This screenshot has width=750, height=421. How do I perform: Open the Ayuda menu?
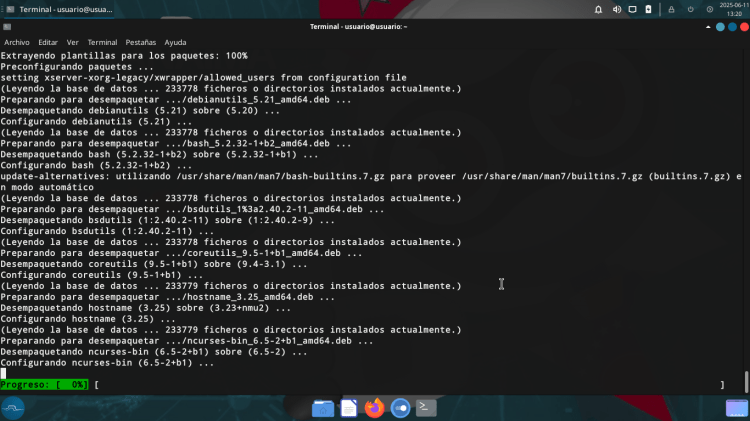175,43
